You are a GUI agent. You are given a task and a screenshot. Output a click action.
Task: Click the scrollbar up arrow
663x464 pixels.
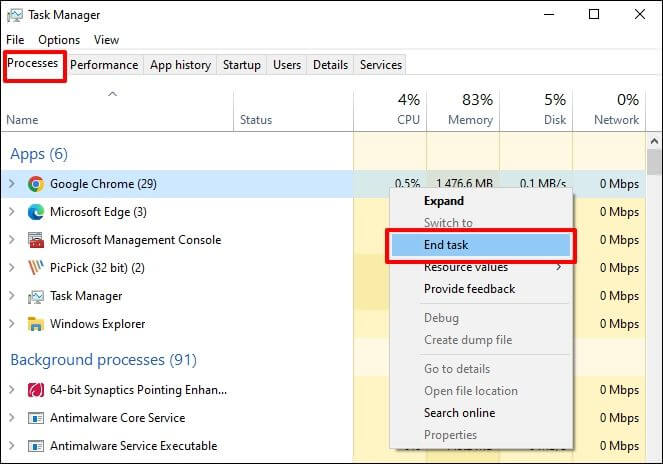[x=654, y=141]
